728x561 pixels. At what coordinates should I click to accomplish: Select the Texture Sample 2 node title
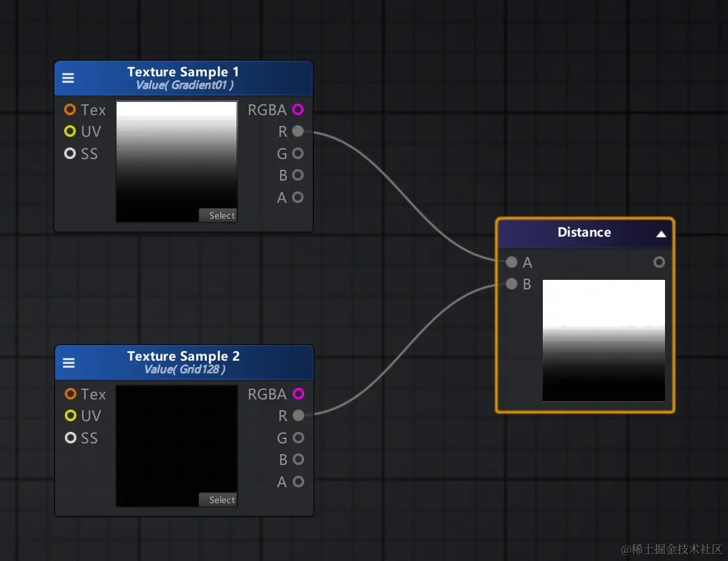pyautogui.click(x=184, y=356)
